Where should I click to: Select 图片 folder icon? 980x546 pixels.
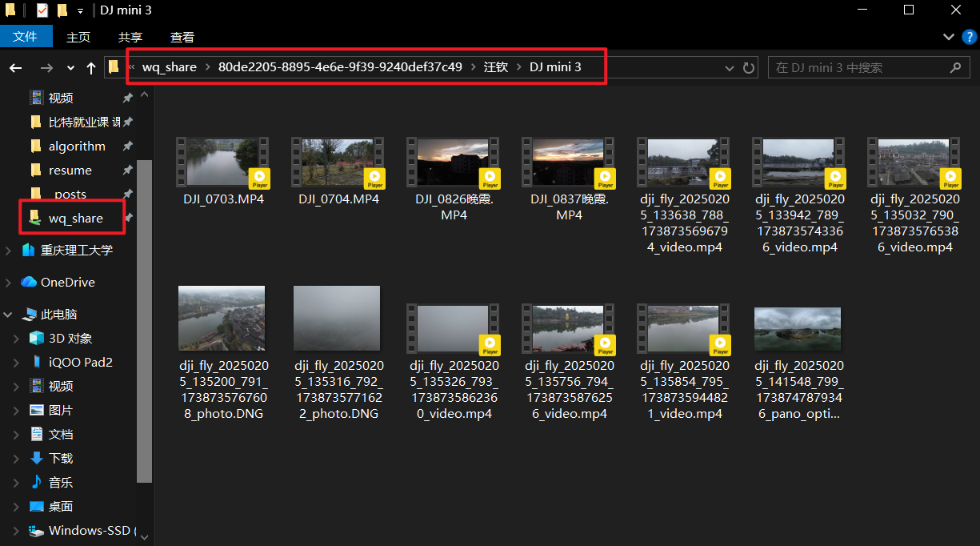[x=36, y=410]
